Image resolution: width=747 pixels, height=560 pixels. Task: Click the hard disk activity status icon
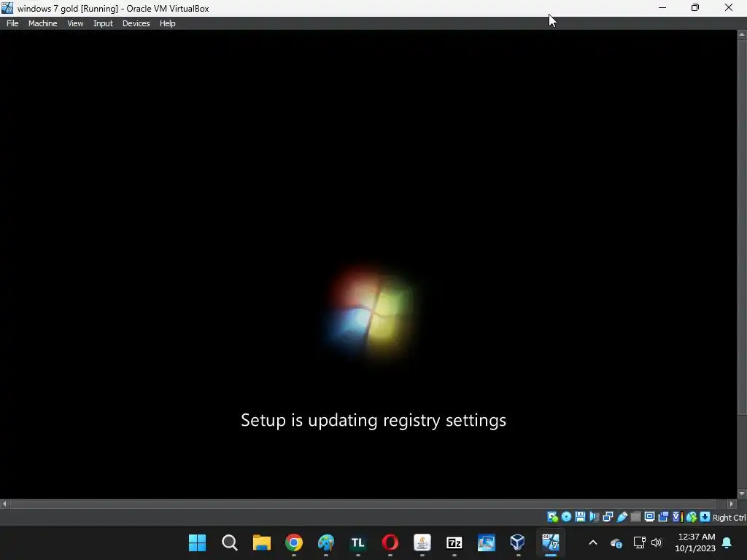point(553,517)
